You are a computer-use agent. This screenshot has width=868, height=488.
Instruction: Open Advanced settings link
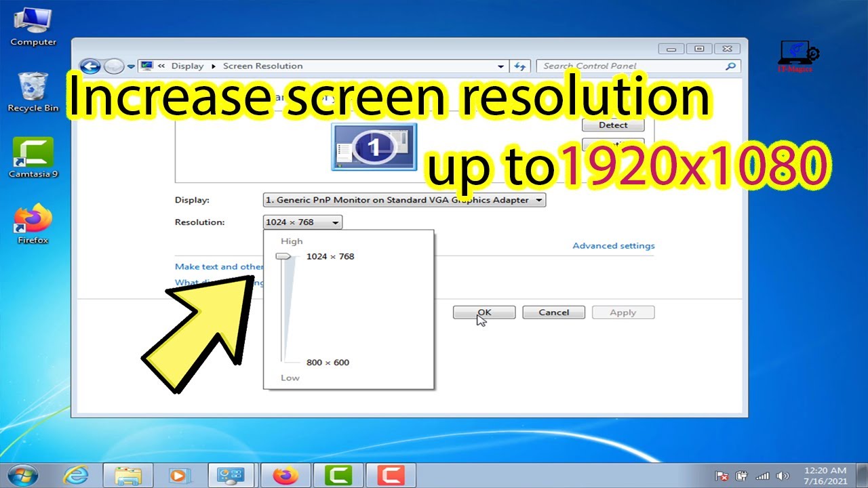tap(614, 245)
